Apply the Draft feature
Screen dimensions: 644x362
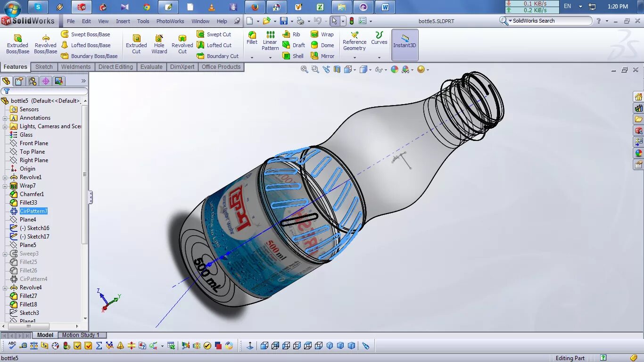[294, 45]
